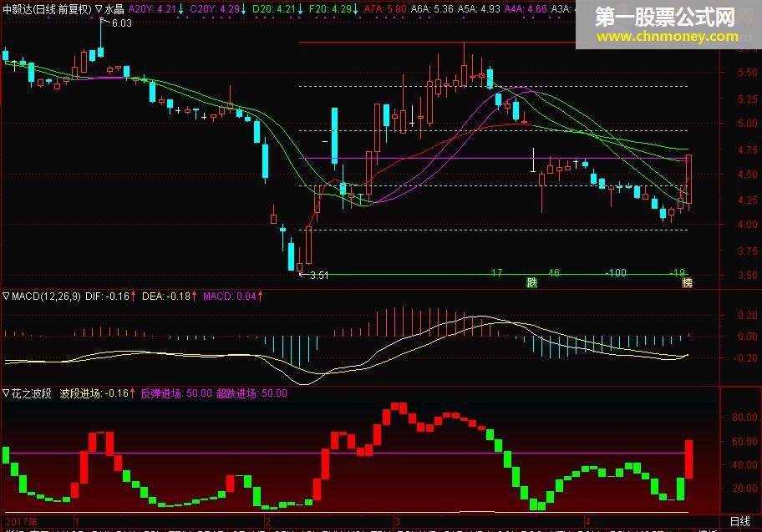Click the 反弹进场: 50.00 readout
Viewport: 762px width, 532px height.
point(176,393)
